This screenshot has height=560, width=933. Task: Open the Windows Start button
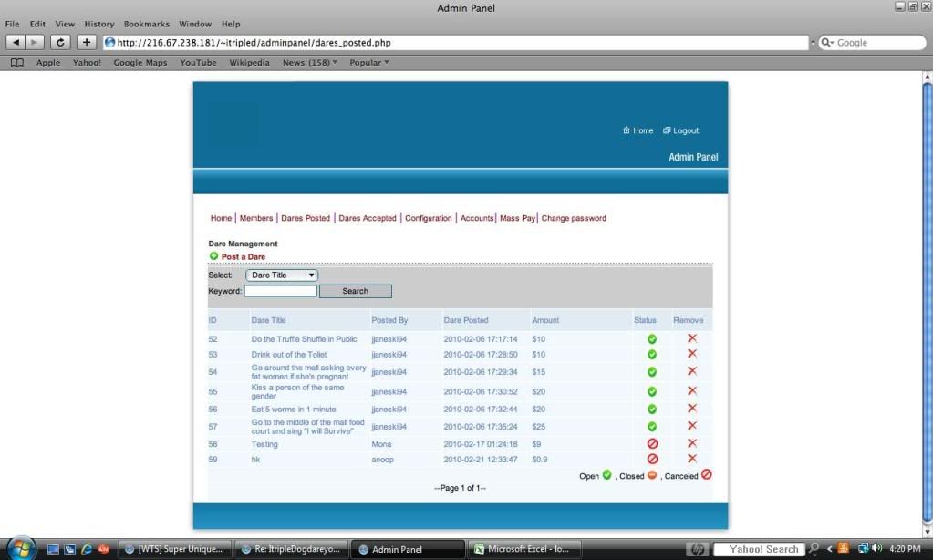click(20, 548)
